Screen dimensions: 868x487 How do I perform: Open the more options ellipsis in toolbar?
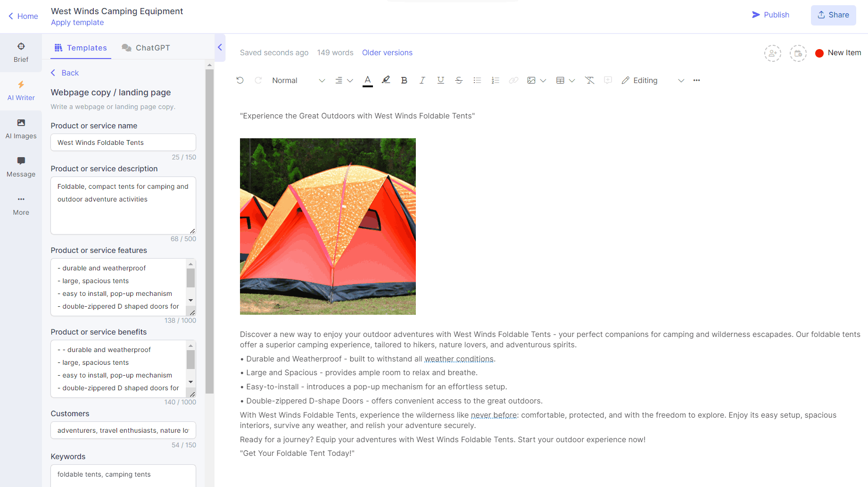point(696,80)
